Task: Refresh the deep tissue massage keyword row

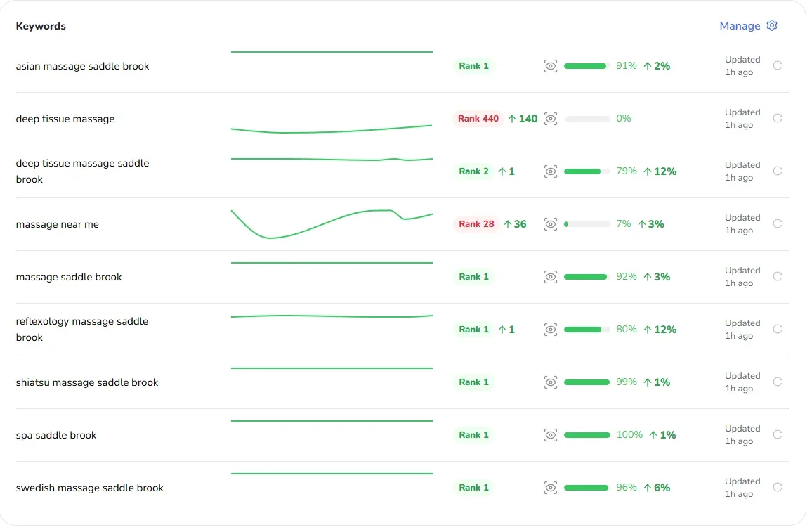Action: (778, 118)
